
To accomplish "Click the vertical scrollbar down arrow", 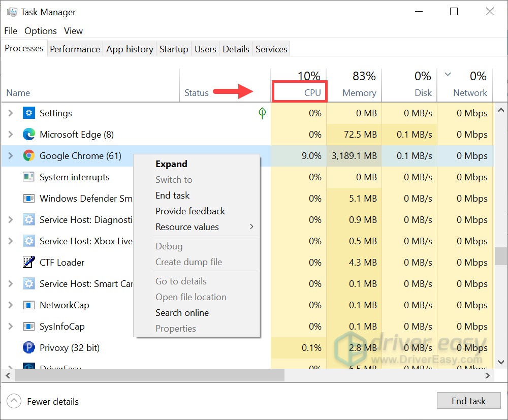I will pyautogui.click(x=501, y=363).
